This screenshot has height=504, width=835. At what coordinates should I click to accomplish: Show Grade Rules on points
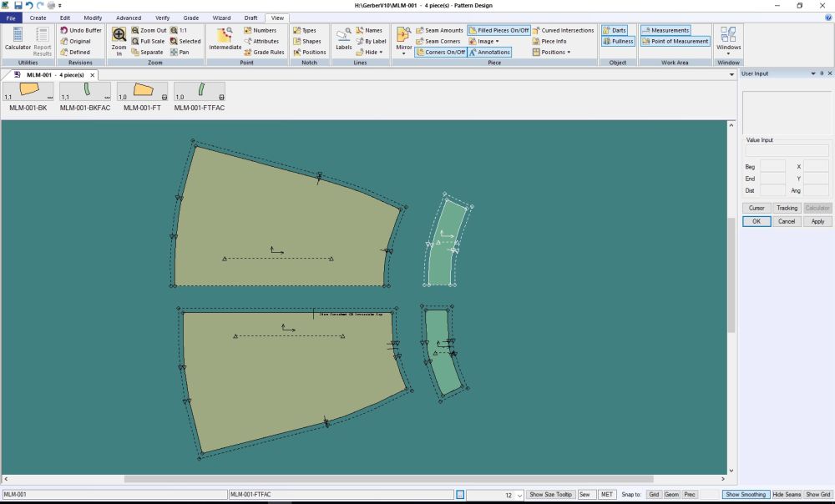(x=264, y=53)
